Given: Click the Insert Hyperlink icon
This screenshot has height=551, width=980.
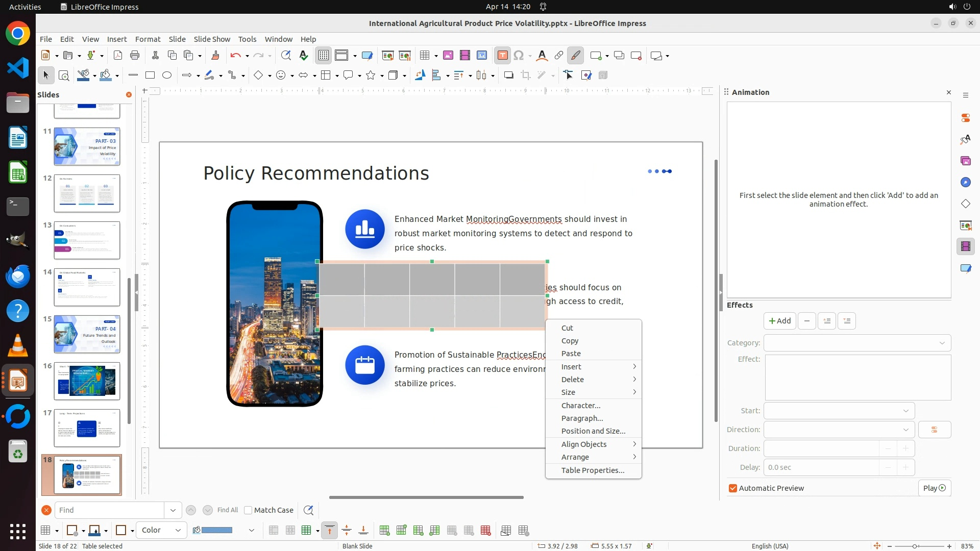Looking at the screenshot, I should coord(559,56).
